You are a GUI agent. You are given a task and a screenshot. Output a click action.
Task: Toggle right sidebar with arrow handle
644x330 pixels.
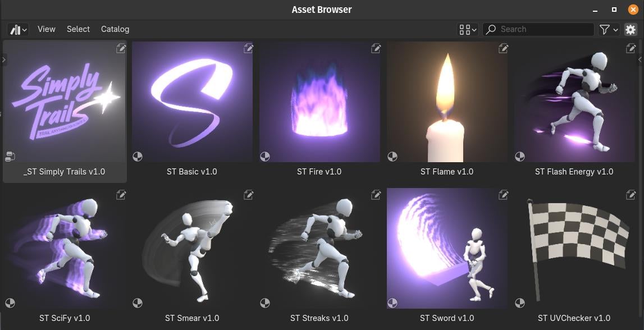coord(640,60)
